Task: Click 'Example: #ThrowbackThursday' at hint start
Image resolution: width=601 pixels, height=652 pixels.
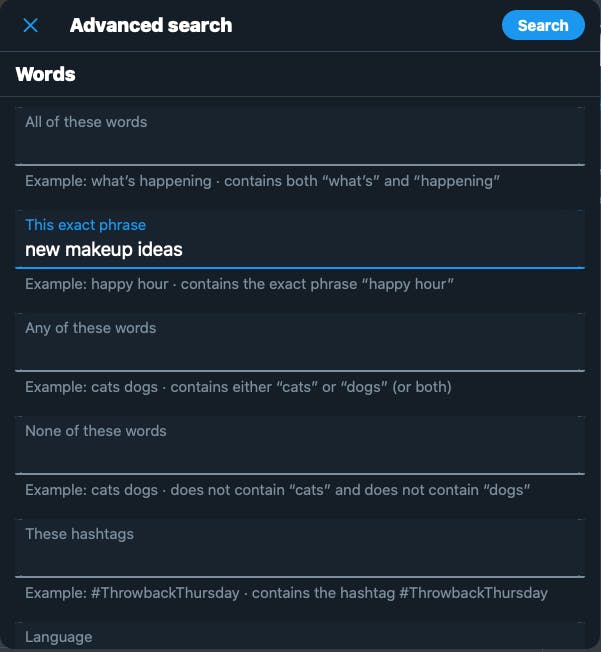Action: [132, 593]
